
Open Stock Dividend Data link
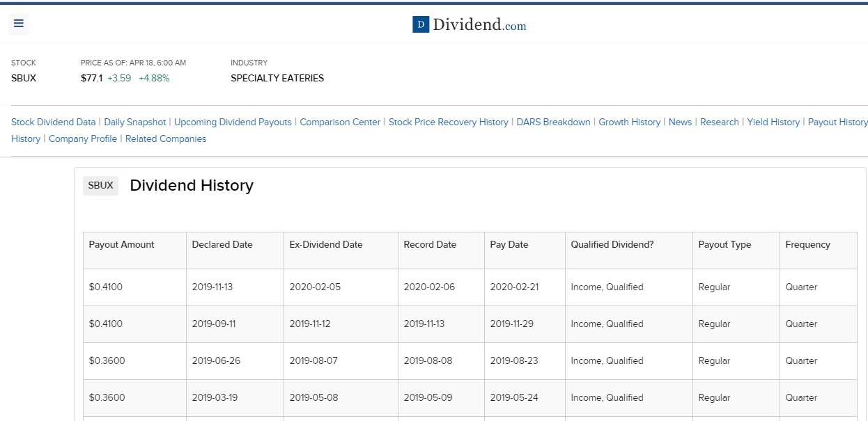[54, 122]
